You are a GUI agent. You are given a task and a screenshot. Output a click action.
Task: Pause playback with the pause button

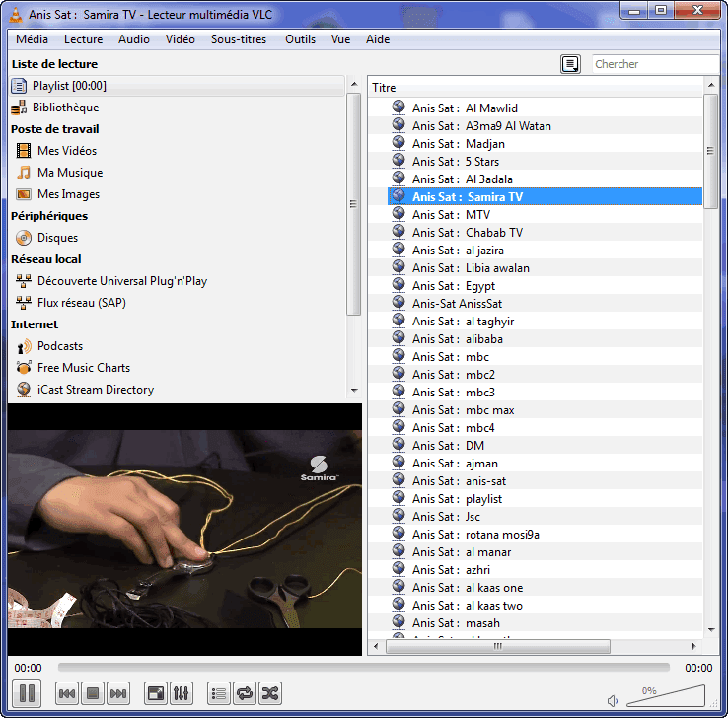pyautogui.click(x=27, y=693)
